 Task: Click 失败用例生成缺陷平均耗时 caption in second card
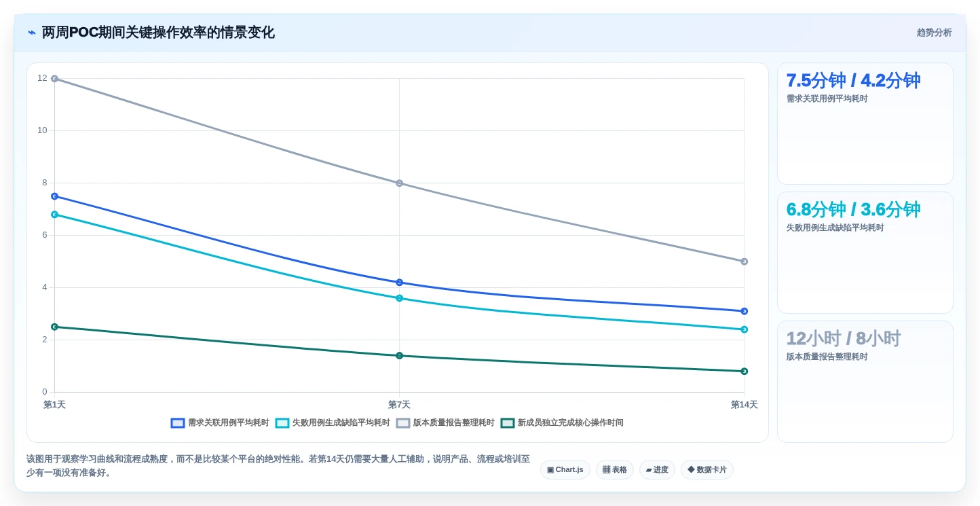coord(835,228)
